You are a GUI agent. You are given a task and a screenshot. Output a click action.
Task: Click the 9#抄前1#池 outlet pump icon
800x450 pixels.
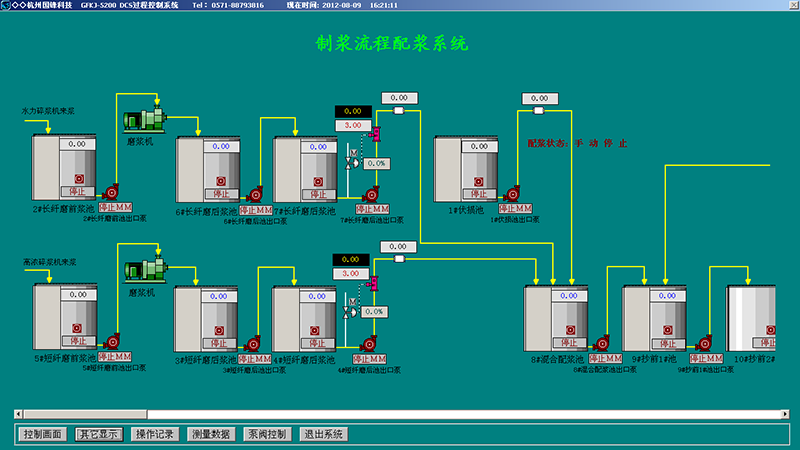pos(703,342)
